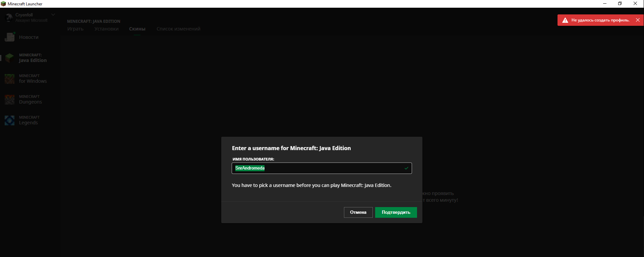644x257 pixels.
Task: Dismiss the red profile creation error notification
Action: 638,20
